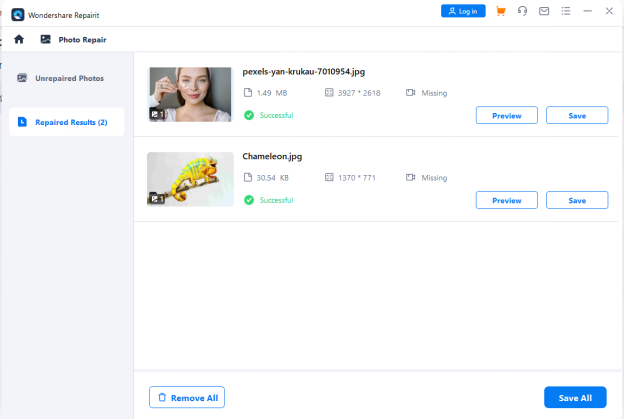The width and height of the screenshot is (624, 419).
Task: Click Successful status text for Chameleon.jpg
Action: 277,200
